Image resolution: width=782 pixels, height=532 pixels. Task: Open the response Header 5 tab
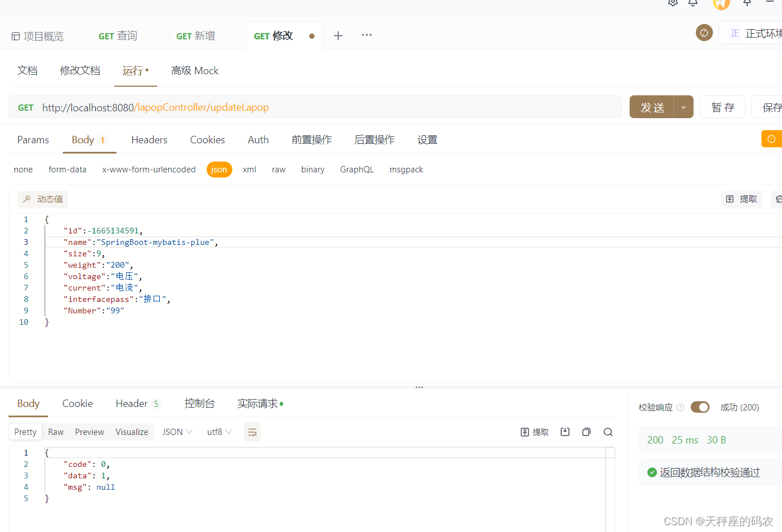[x=138, y=404]
